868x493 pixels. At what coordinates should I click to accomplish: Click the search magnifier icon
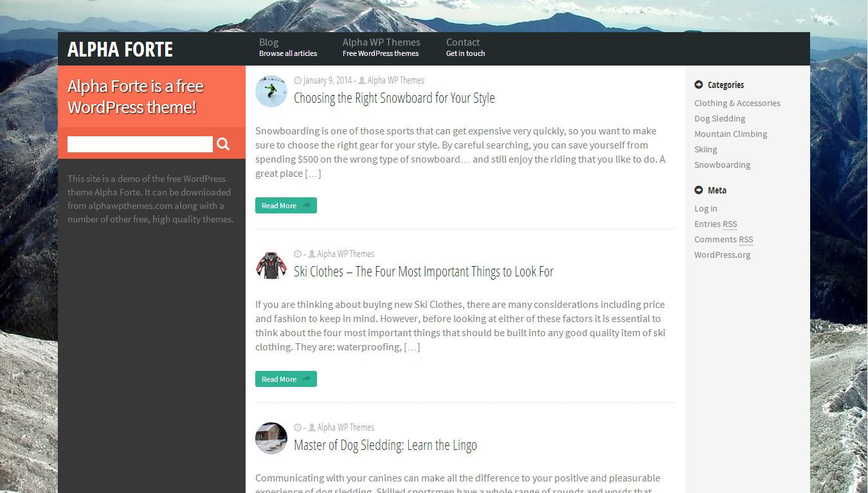pos(223,144)
